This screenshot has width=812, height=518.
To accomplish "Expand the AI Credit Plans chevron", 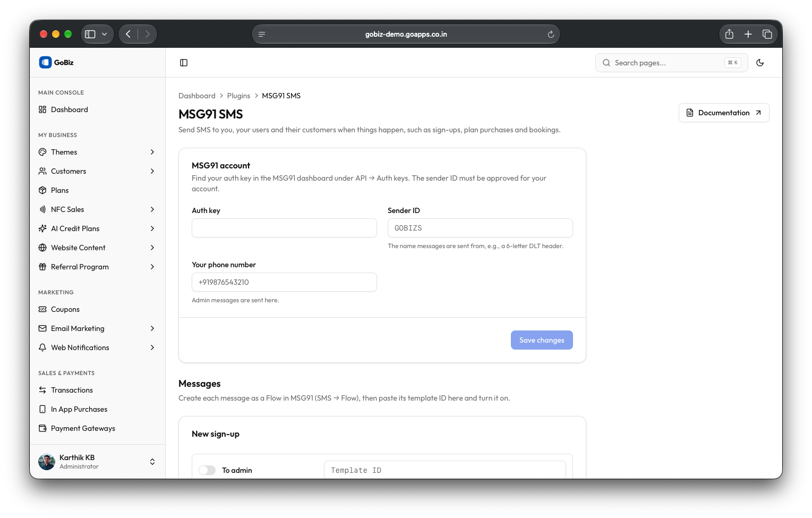I will pyautogui.click(x=152, y=228).
